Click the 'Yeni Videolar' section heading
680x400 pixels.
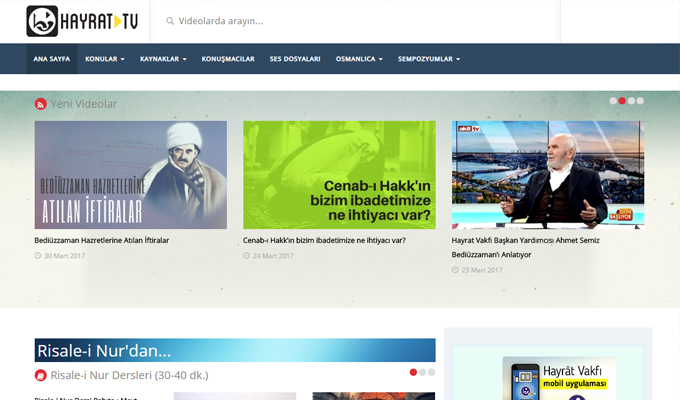click(x=84, y=104)
